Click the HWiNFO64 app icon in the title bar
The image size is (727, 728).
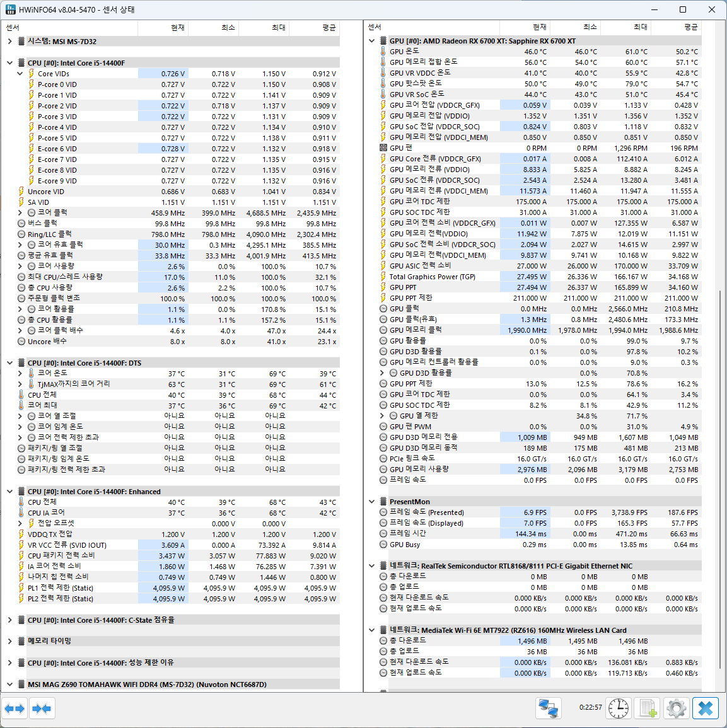tap(9, 9)
